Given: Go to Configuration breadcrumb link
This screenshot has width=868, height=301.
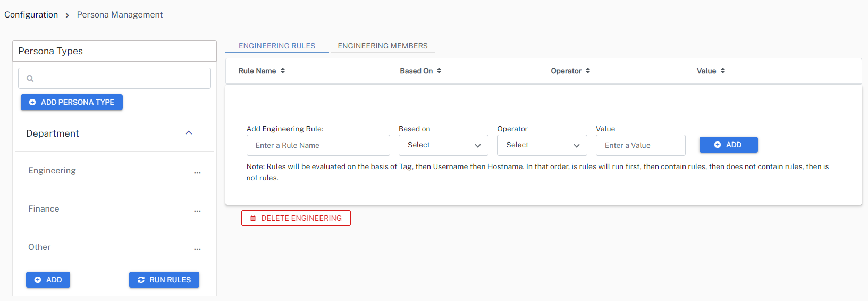Looking at the screenshot, I should [31, 15].
